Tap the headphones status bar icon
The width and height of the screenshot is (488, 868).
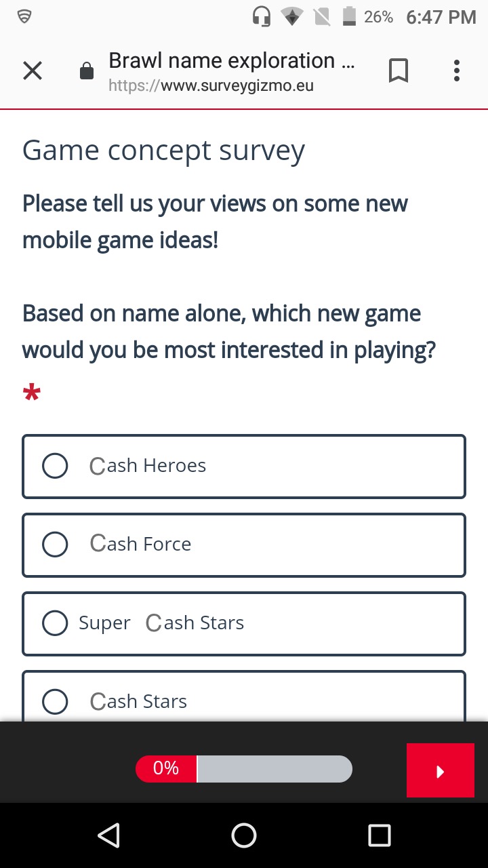(x=262, y=16)
